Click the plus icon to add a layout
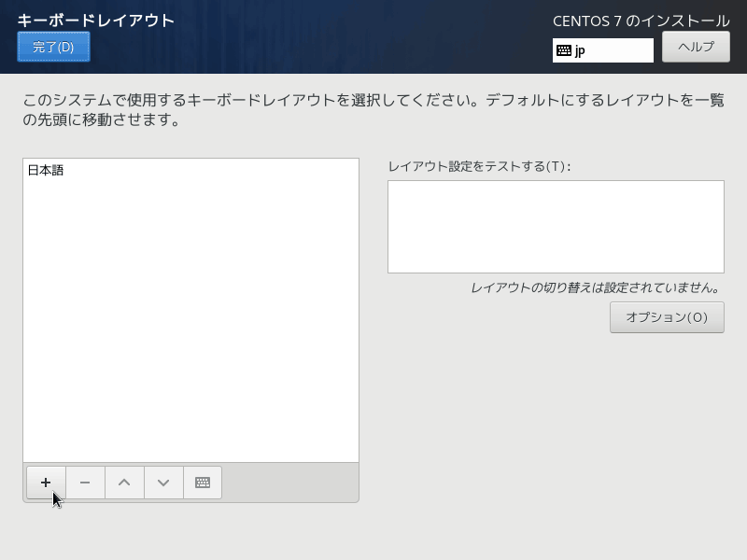This screenshot has height=560, width=747. coord(46,483)
